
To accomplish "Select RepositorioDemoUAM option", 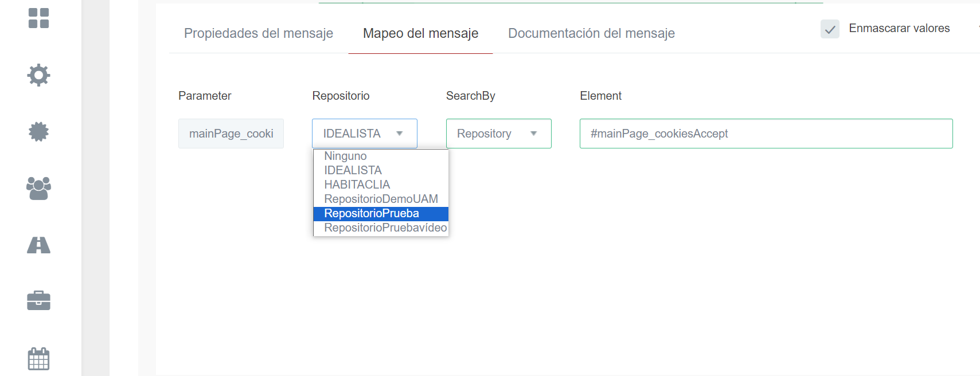I will coord(381,199).
